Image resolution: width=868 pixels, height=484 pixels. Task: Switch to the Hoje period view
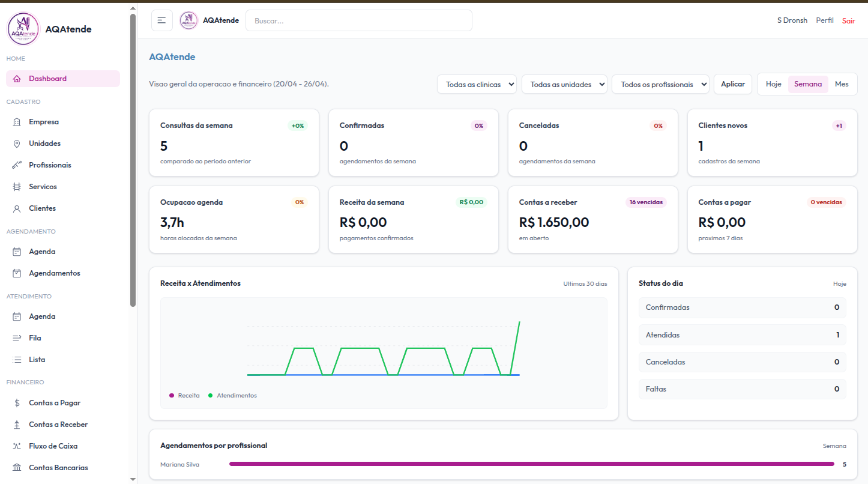coord(774,84)
